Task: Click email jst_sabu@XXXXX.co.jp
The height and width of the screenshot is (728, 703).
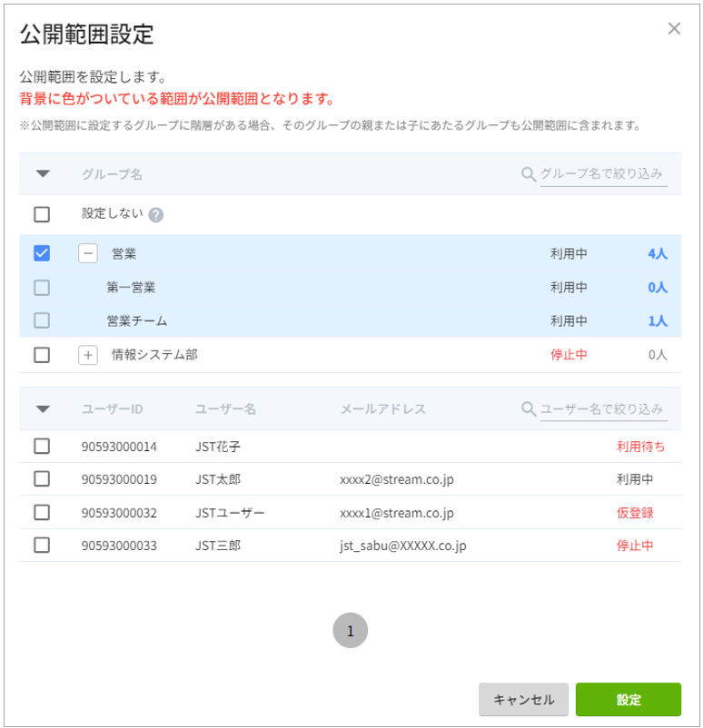Action: (x=403, y=546)
